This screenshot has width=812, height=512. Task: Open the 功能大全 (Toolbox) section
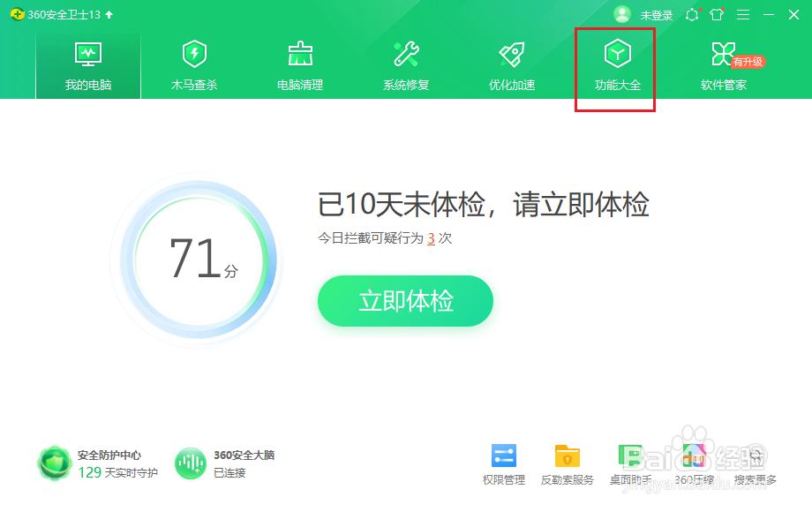click(615, 62)
